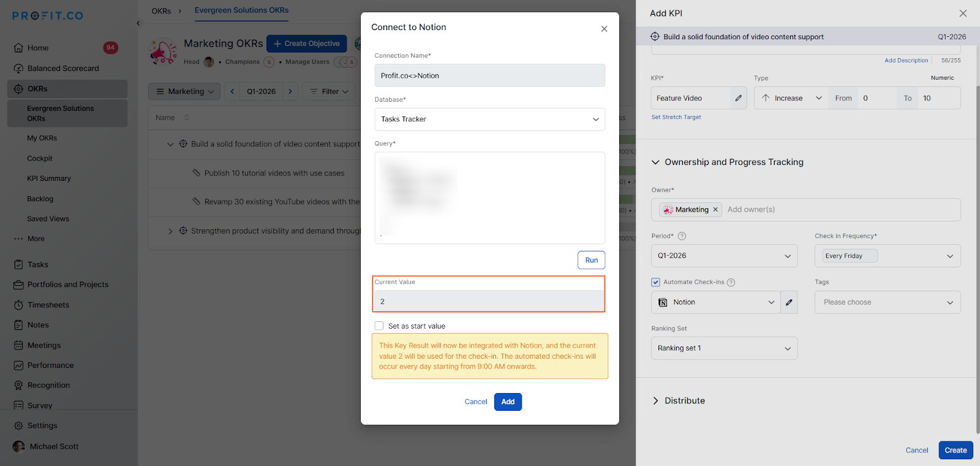
Task: Open the Performance chart icon
Action: pos(18,365)
